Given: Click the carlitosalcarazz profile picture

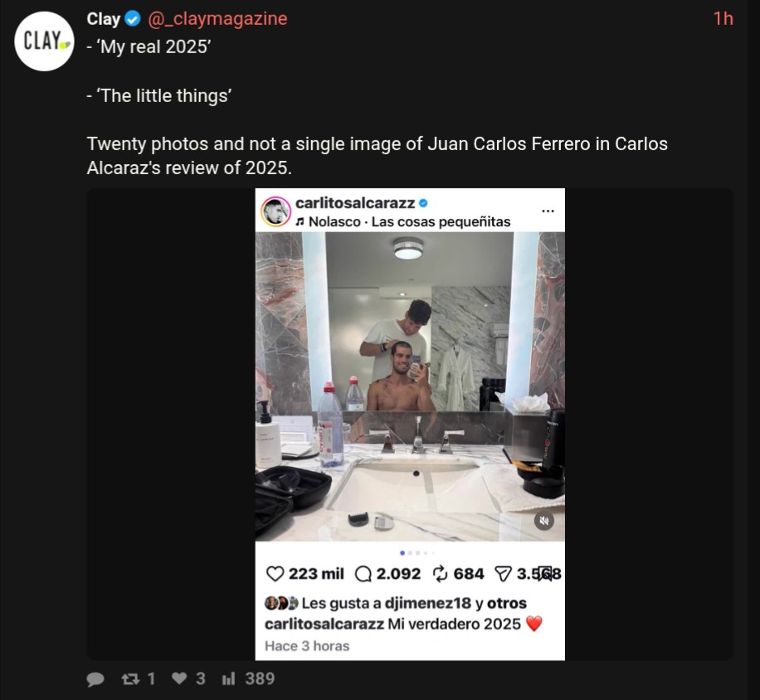Looking at the screenshot, I should coord(275,211).
